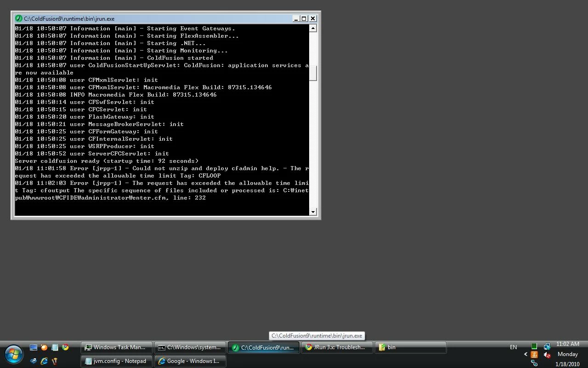Click the muted volume tray icon
The width and height of the screenshot is (588, 368).
point(547,355)
